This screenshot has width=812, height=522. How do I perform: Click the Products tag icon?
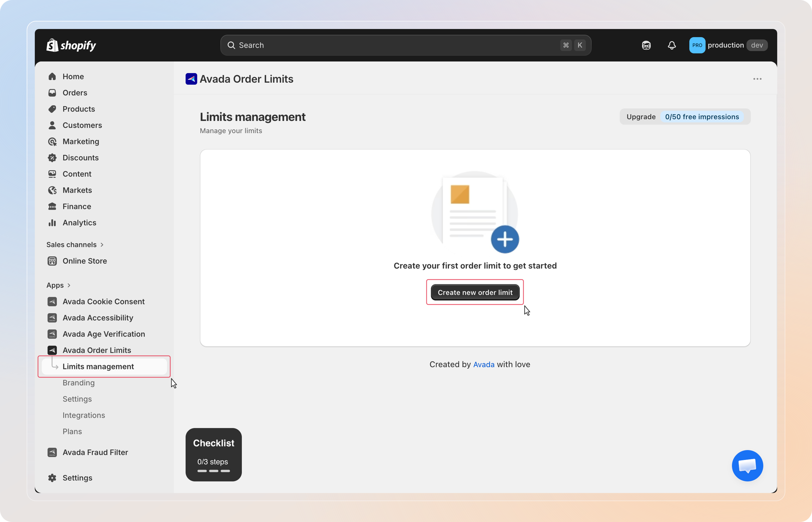[52, 109]
